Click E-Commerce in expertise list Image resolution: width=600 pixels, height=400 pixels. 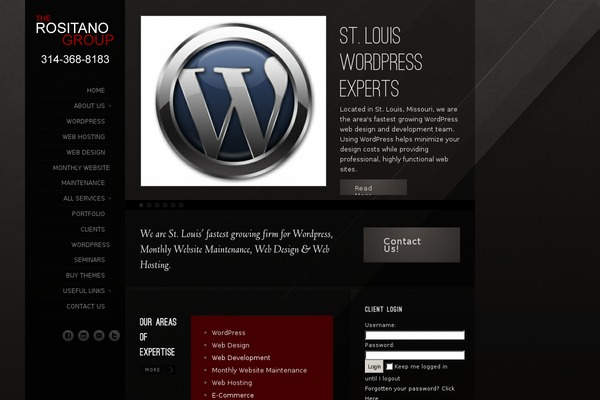pyautogui.click(x=233, y=395)
